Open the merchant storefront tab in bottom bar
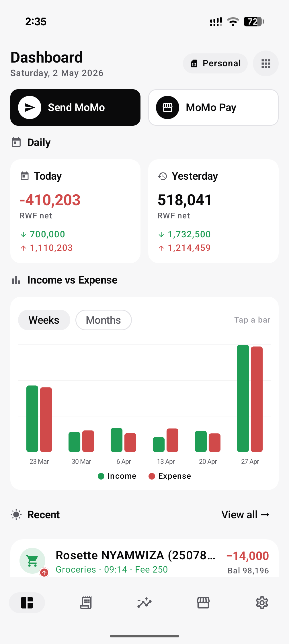 [203, 603]
